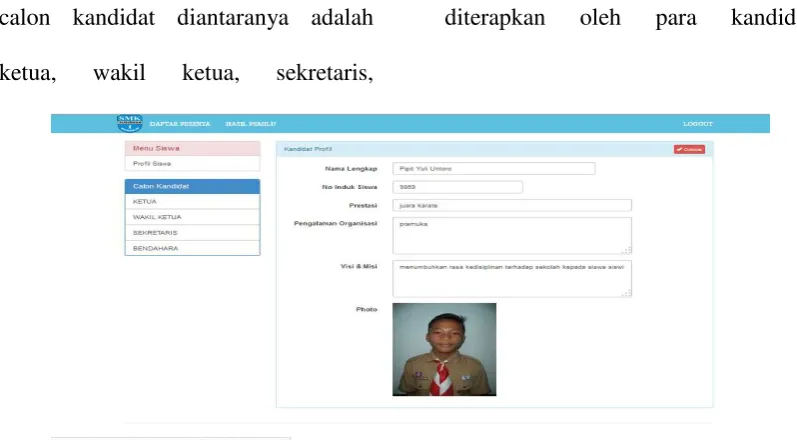Click the Menu Siswa panel header
797x440 pixels.
point(193,148)
